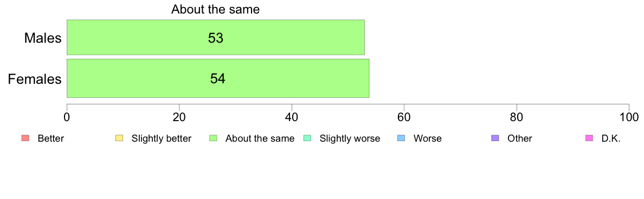Click the About the same chart title
This screenshot has width=644, height=199.
[x=216, y=9]
